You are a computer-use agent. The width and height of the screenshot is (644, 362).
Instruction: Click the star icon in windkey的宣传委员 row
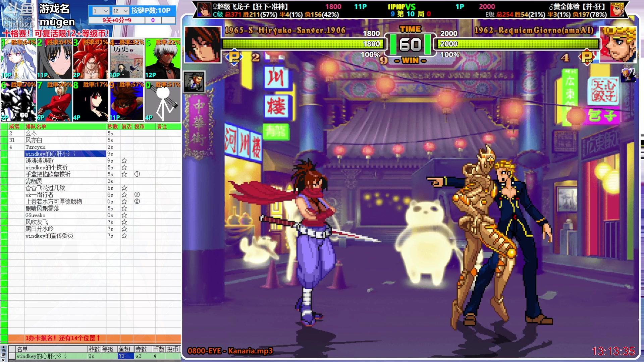(x=124, y=236)
